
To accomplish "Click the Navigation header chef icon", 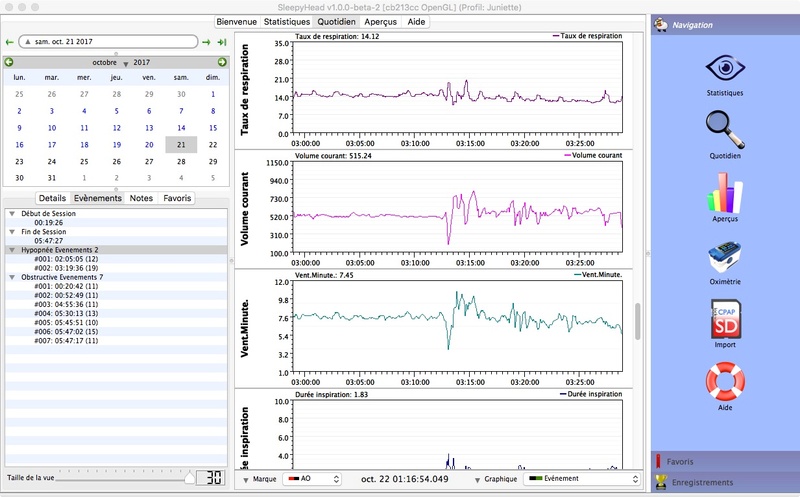I will [661, 24].
